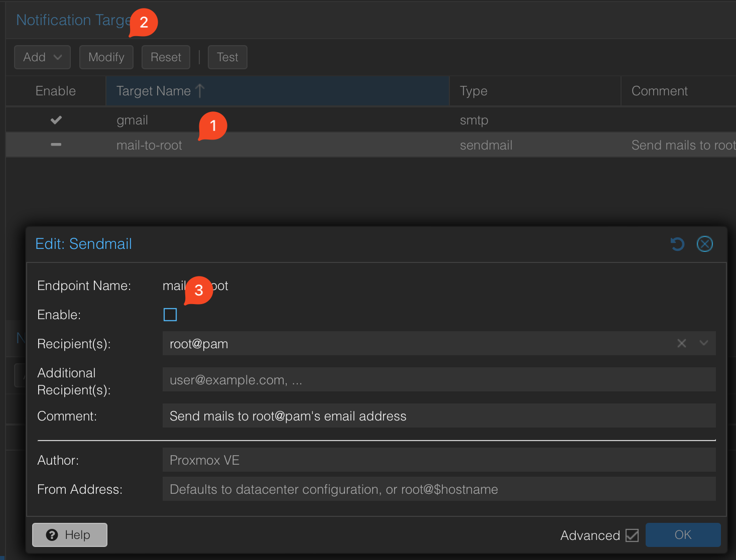Open the Add dropdown menu

pos(42,57)
